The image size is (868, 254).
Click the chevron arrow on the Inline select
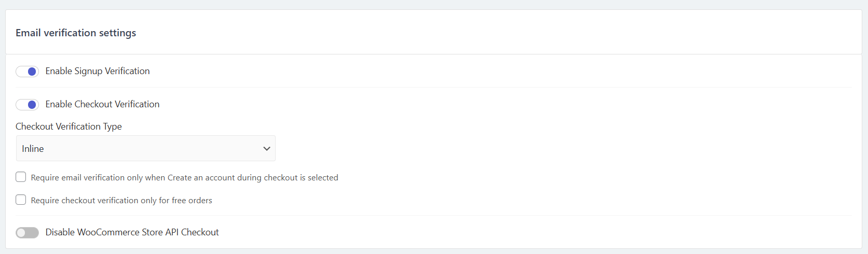click(x=267, y=149)
